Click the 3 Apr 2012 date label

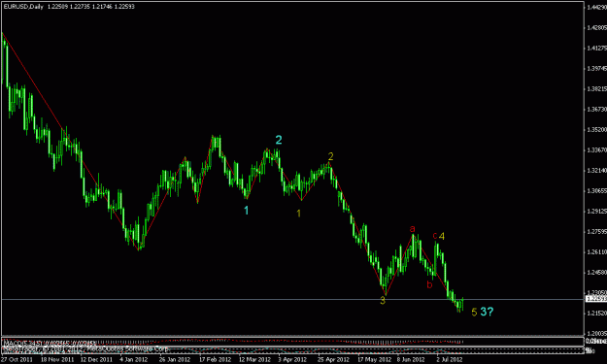pyautogui.click(x=292, y=360)
